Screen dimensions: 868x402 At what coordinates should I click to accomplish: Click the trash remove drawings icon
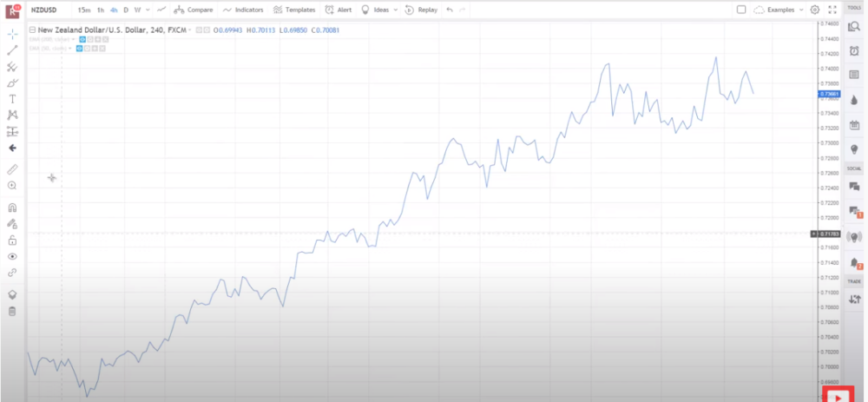pyautogui.click(x=12, y=311)
